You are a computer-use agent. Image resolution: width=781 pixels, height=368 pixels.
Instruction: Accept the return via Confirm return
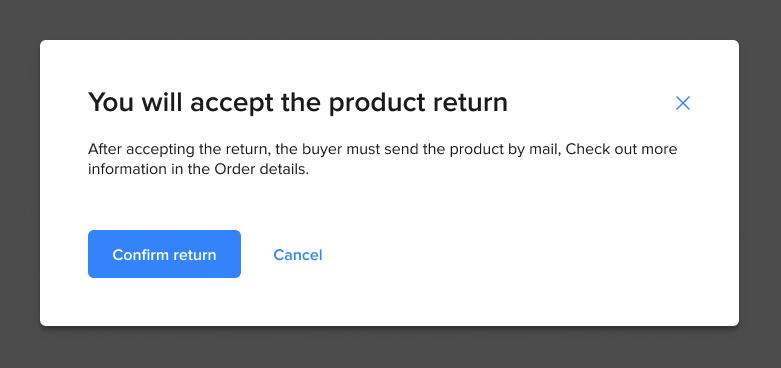[x=164, y=254]
